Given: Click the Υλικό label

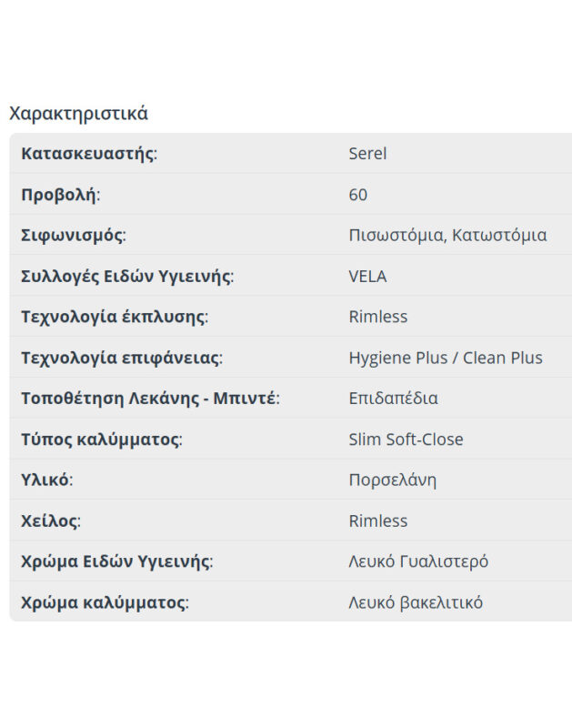Looking at the screenshot, I should [46, 480].
